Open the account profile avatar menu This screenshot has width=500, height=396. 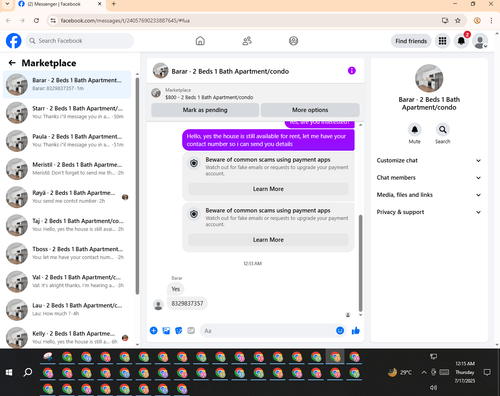pos(480,41)
